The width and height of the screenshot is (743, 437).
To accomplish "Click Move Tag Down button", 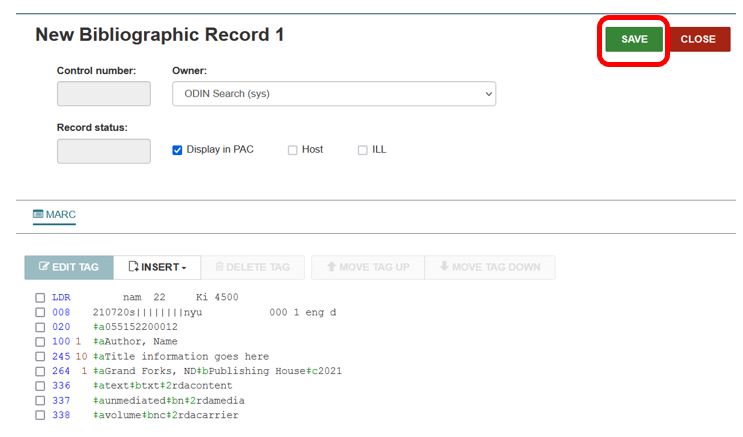I will [489, 267].
